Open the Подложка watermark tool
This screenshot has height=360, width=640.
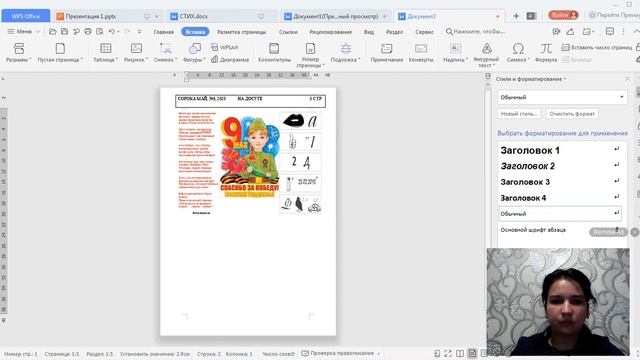tap(345, 52)
